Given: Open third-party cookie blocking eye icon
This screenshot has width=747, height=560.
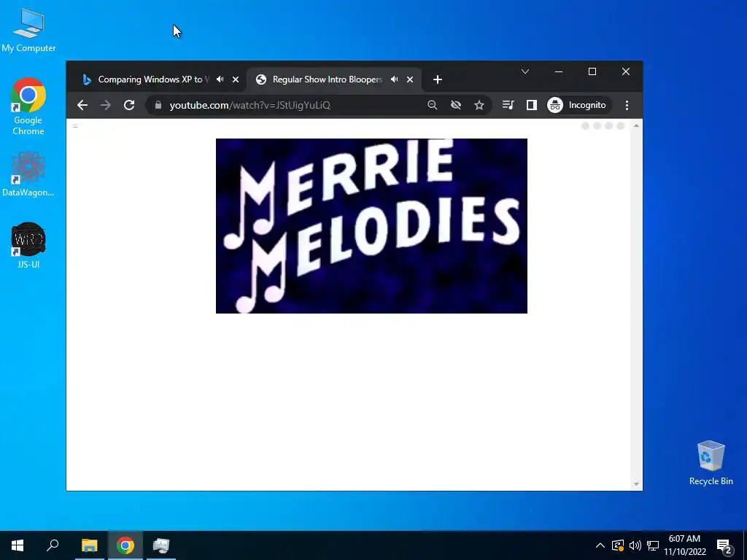Looking at the screenshot, I should 456,105.
